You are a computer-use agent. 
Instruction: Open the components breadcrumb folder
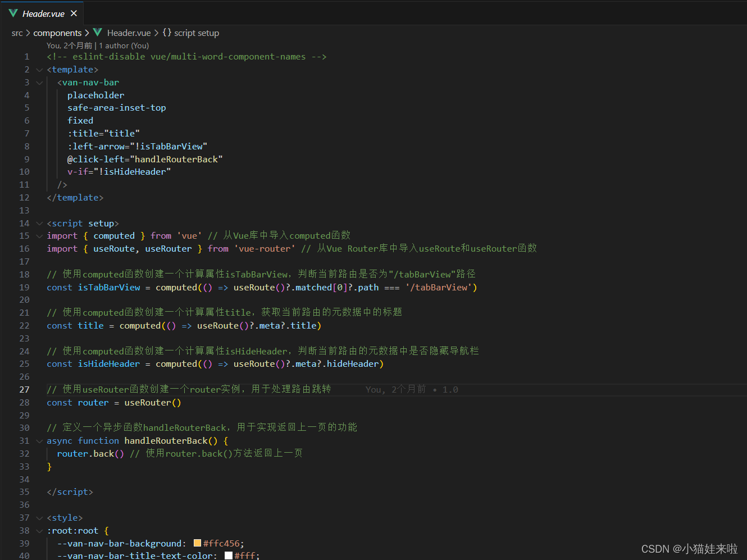(x=57, y=33)
